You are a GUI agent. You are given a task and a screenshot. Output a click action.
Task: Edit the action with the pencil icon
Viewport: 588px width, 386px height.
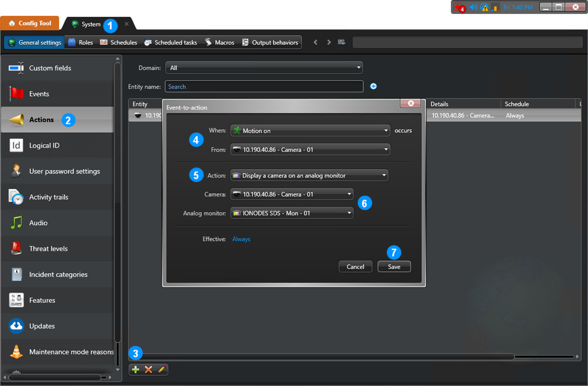tap(161, 369)
